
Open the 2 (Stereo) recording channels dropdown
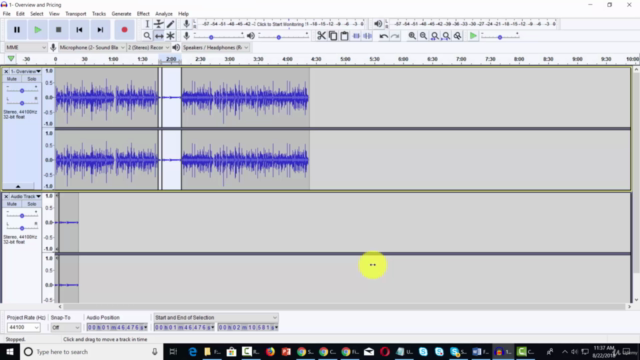coord(148,47)
